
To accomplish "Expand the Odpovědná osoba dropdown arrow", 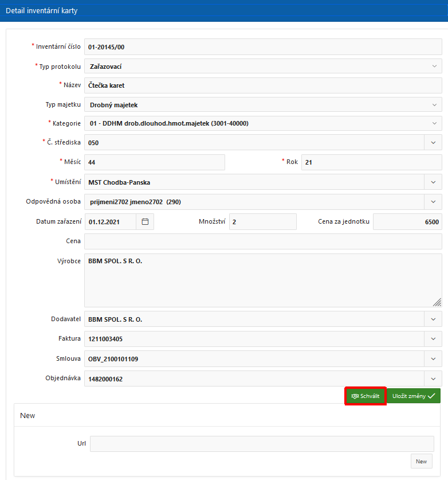I will pos(433,202).
